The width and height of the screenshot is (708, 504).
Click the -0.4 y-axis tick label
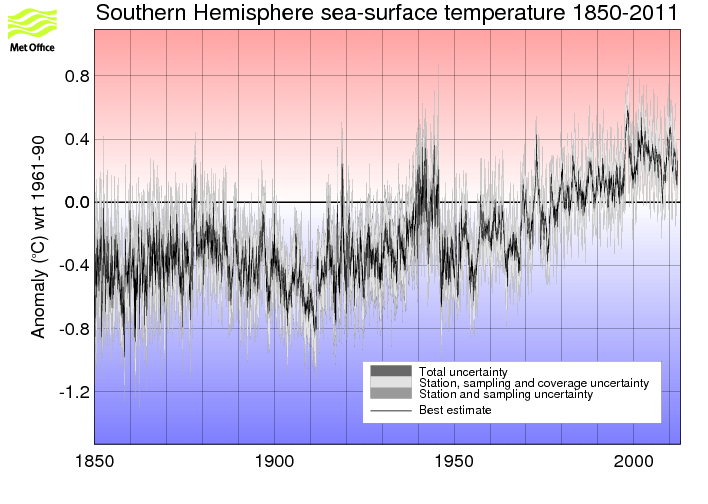tap(75, 266)
